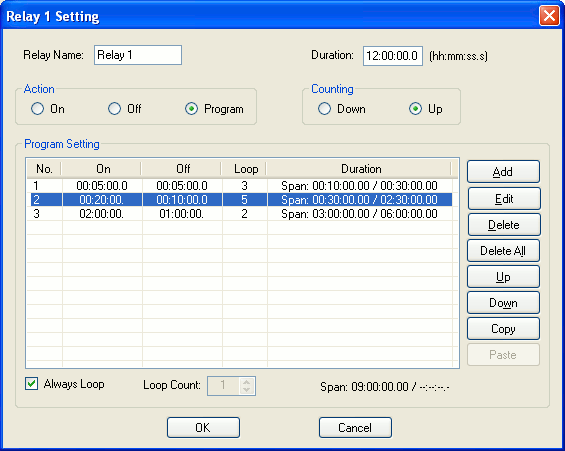Click the Edit button
Viewport: 565px width, 451px height.
tap(504, 198)
